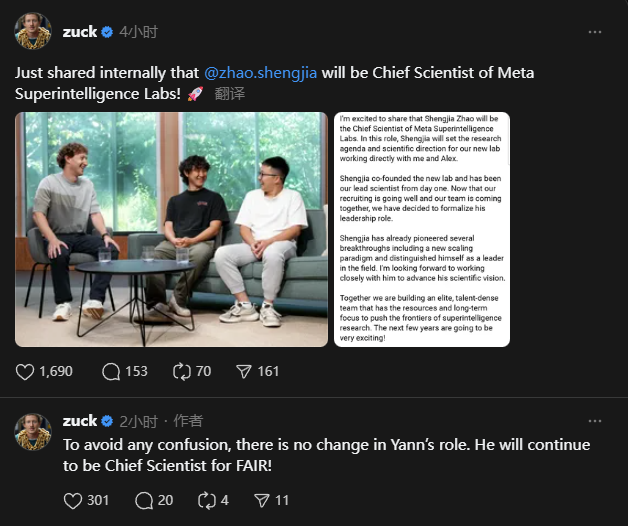The width and height of the screenshot is (628, 526).
Task: Like the first post's heart icon
Action: click(x=26, y=371)
